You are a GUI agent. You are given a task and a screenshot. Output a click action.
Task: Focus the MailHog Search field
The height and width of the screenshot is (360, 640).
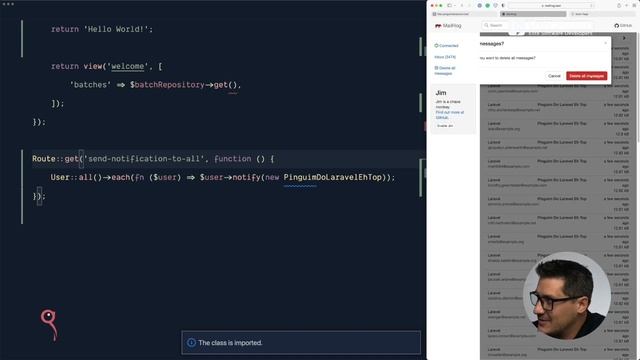(x=537, y=25)
